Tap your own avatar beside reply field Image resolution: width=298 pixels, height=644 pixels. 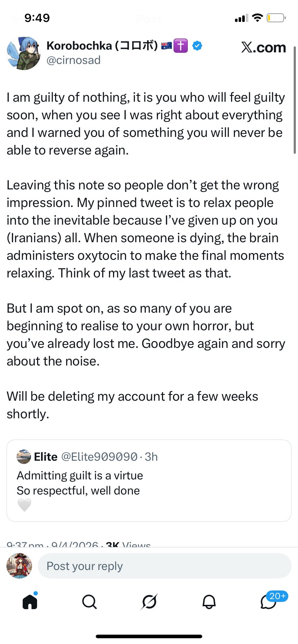click(x=19, y=566)
